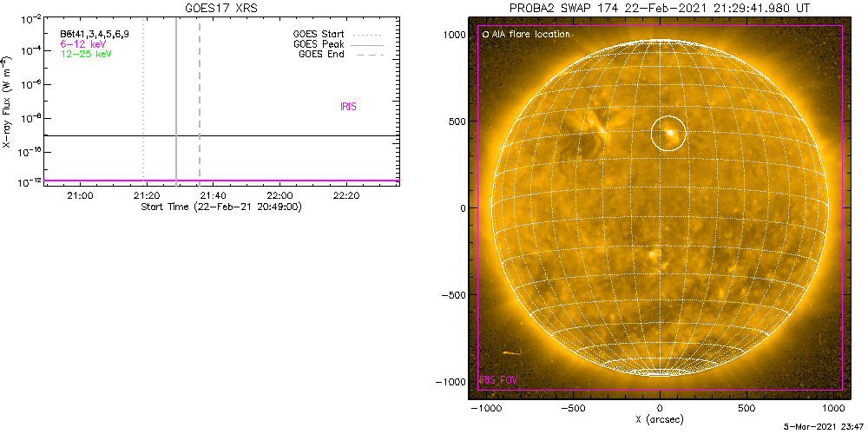Click the X (arcsec) axis label
Screen dimensions: 868x434
point(661,419)
